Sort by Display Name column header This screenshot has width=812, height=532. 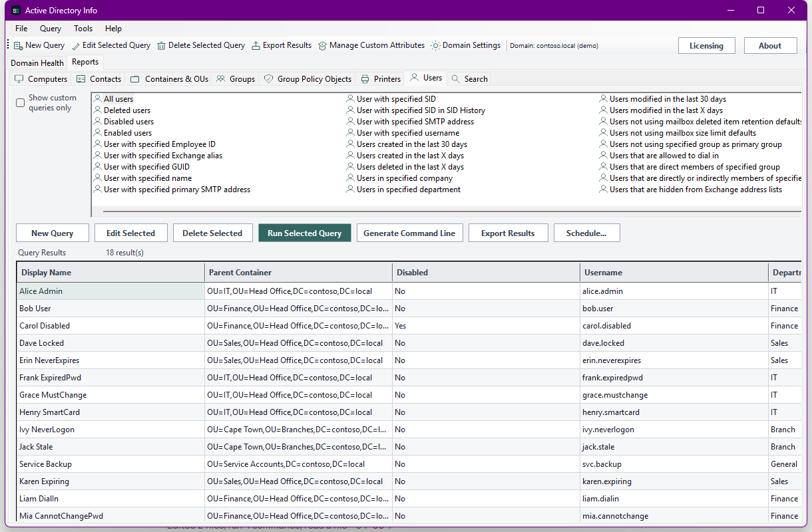pyautogui.click(x=110, y=273)
